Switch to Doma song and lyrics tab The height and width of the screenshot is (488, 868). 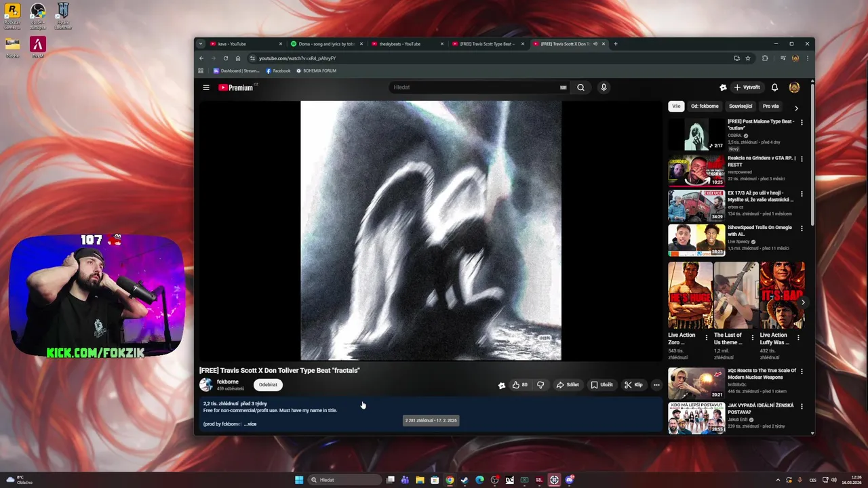point(326,44)
